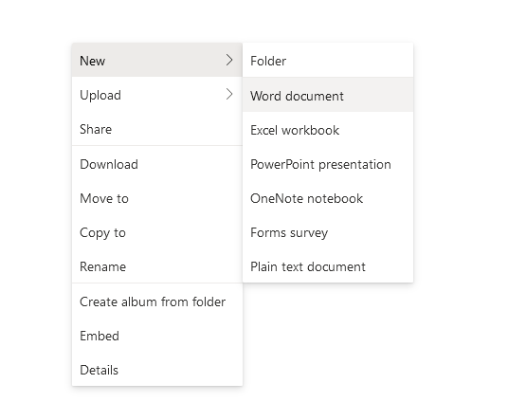Screen dimensions: 508x420
Task: Create a new Excel workbook
Action: pyautogui.click(x=328, y=130)
